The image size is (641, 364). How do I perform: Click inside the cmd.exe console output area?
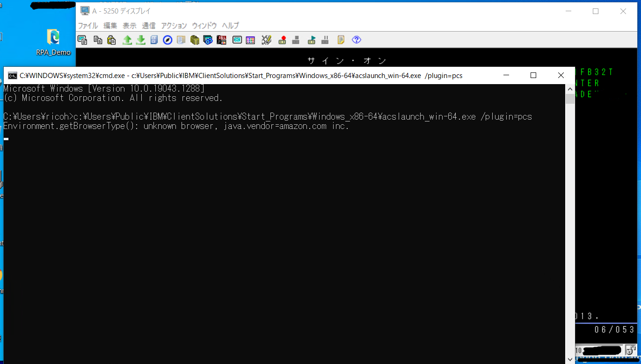[x=281, y=210]
